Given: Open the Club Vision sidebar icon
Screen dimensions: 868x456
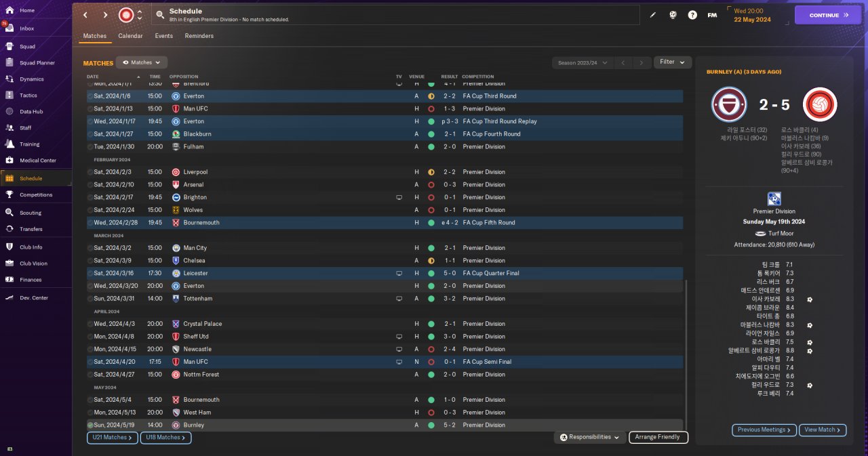Looking at the screenshot, I should coord(9,263).
